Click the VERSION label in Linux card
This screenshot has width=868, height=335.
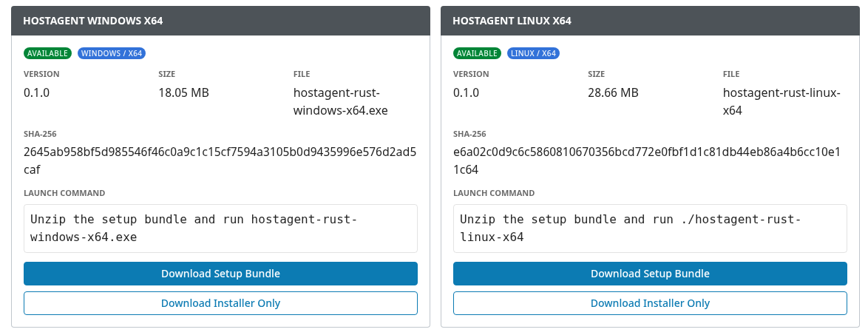(x=471, y=74)
